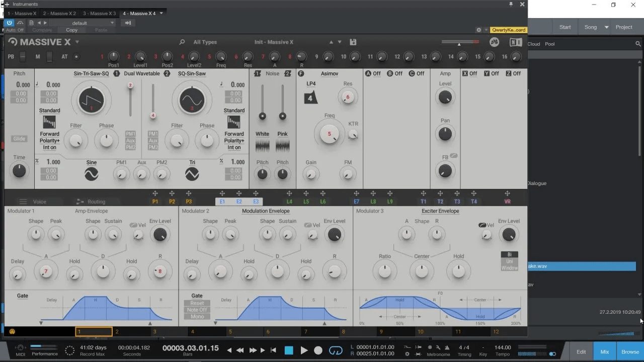
Task: Click the Copy button
Action: [72, 30]
